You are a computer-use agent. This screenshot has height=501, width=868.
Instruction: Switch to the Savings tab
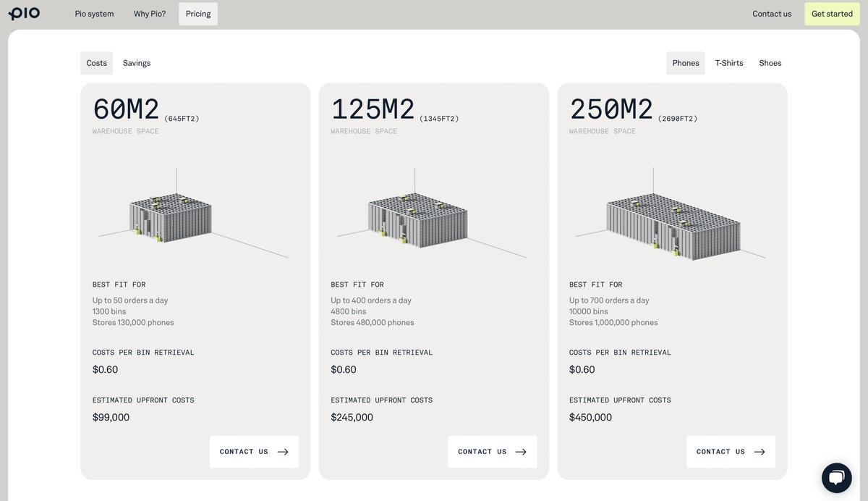click(137, 63)
